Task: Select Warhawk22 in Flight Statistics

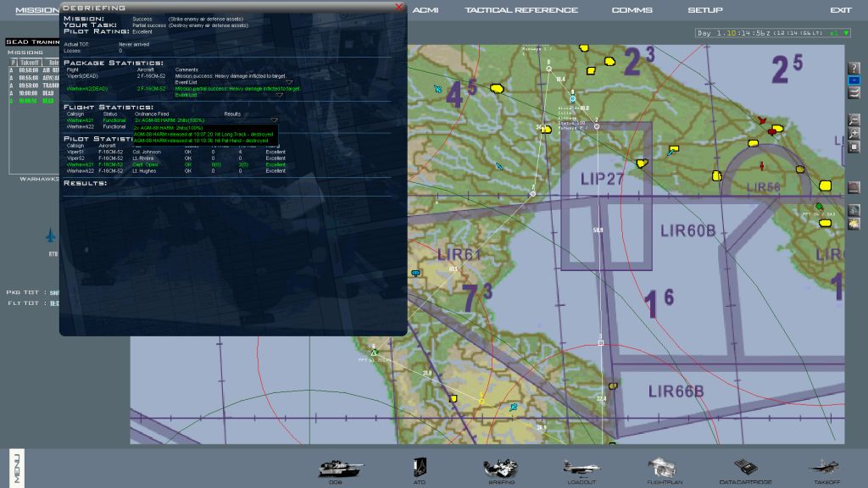Action: [81, 127]
